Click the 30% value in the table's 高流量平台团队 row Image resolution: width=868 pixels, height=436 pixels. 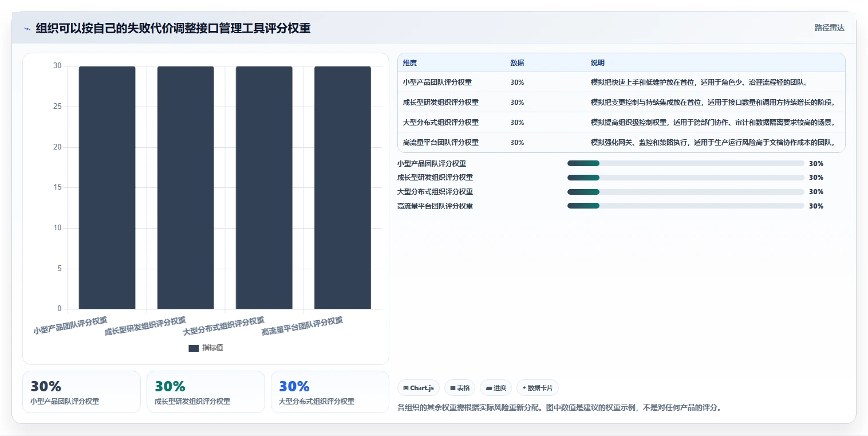[517, 143]
